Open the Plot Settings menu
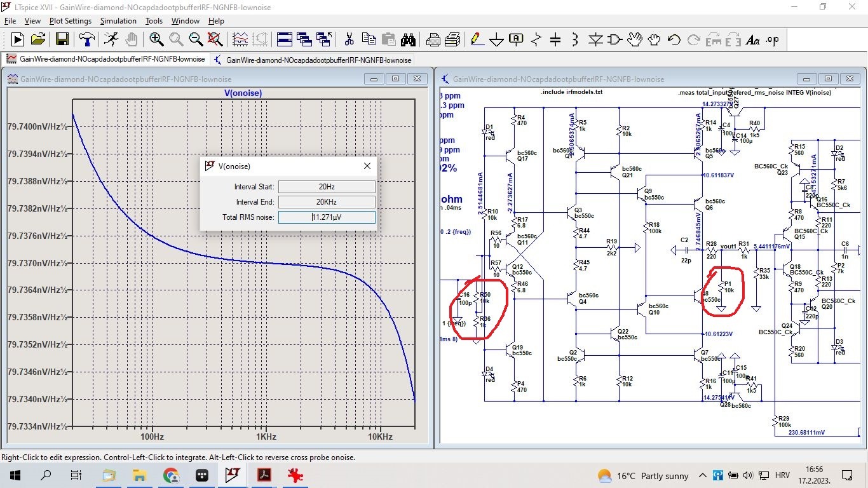Screen dimensions: 868x488 coord(71,21)
